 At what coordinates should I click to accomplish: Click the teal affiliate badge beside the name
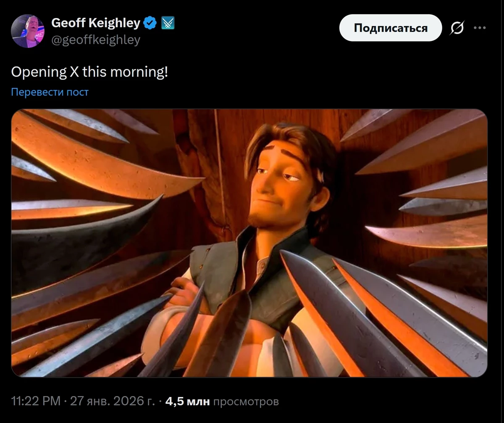point(168,23)
